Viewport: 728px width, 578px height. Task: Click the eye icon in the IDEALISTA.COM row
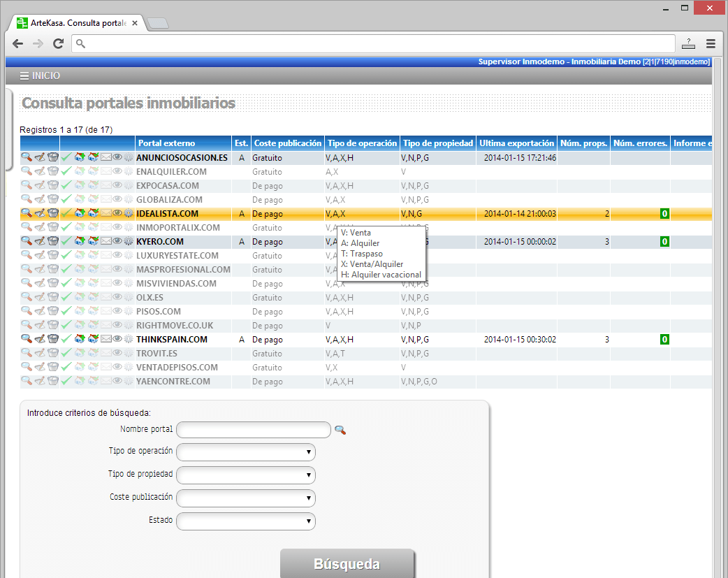[x=117, y=214]
